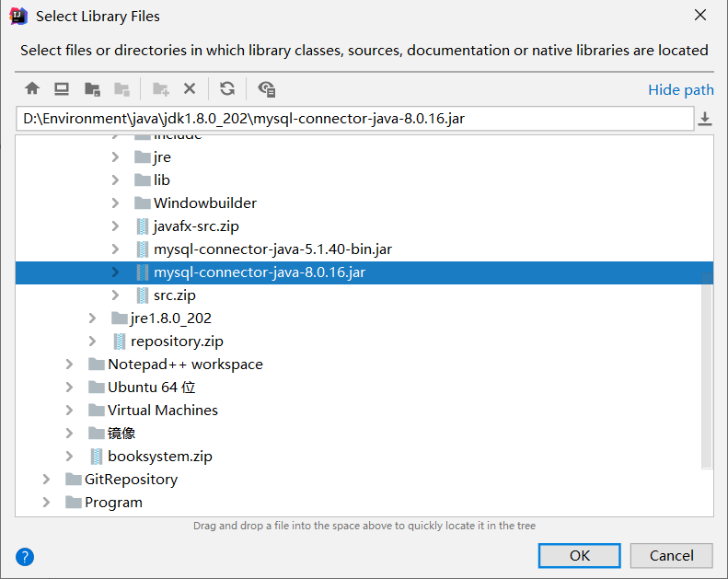Open path history download arrow
This screenshot has width=728, height=579.
point(705,119)
